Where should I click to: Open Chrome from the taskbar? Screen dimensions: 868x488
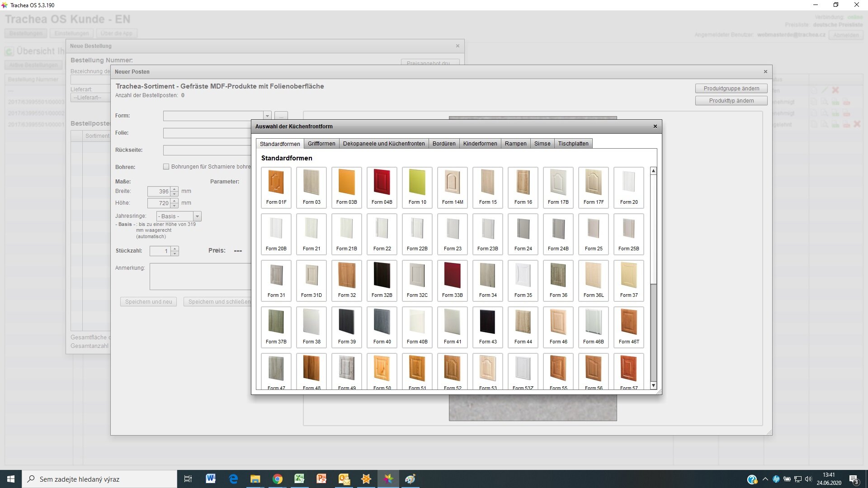[278, 479]
